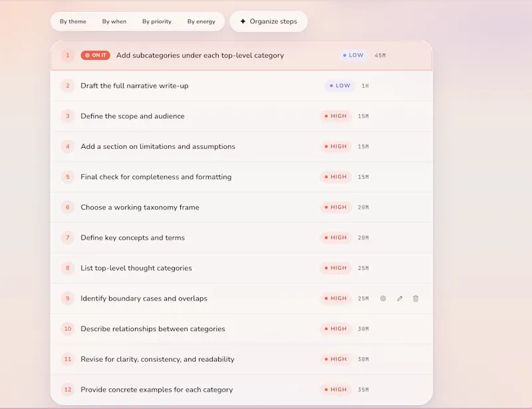This screenshot has width=532, height=409.
Task: Click step number 3 circle
Action: coord(68,116)
